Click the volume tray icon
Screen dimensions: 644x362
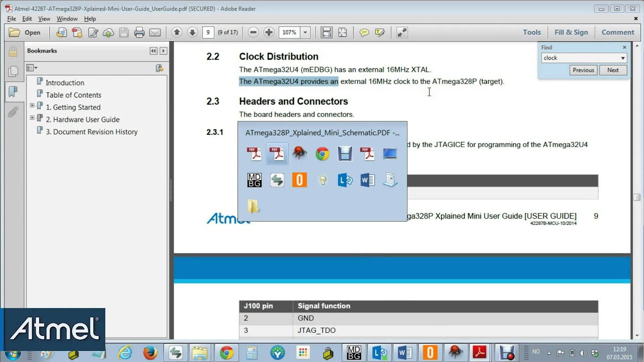pos(584,352)
